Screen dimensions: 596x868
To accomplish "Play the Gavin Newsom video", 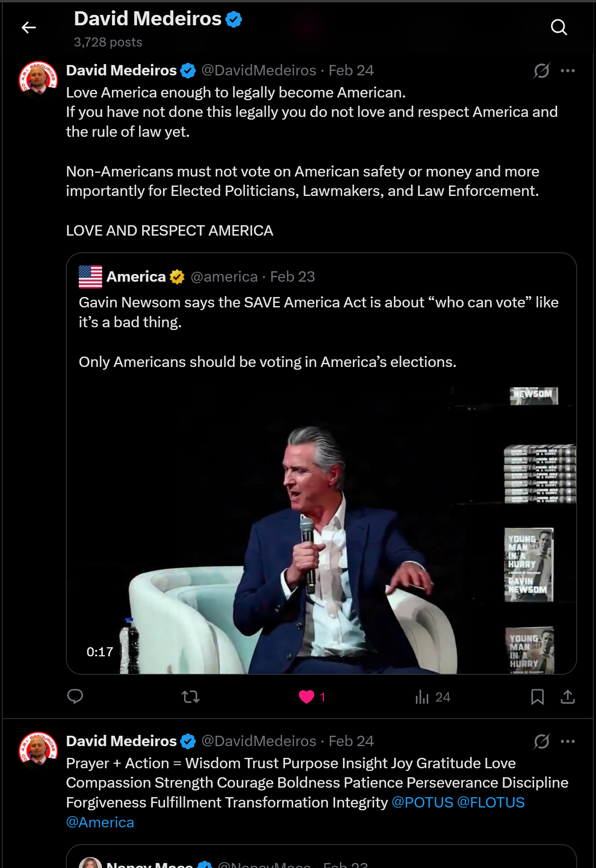I will pyautogui.click(x=321, y=530).
